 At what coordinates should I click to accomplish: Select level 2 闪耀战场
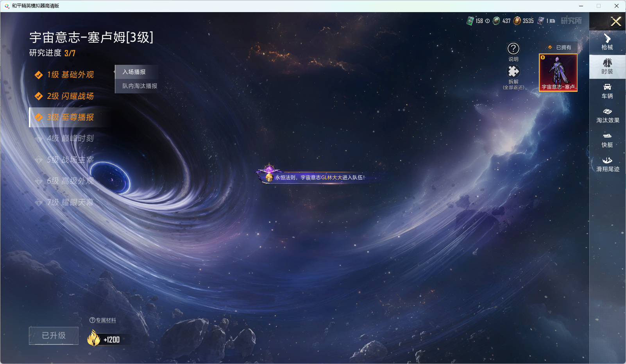coord(70,96)
